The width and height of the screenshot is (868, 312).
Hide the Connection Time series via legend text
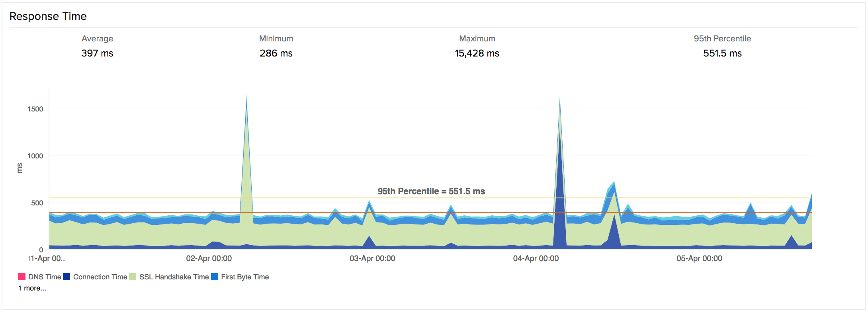point(100,277)
